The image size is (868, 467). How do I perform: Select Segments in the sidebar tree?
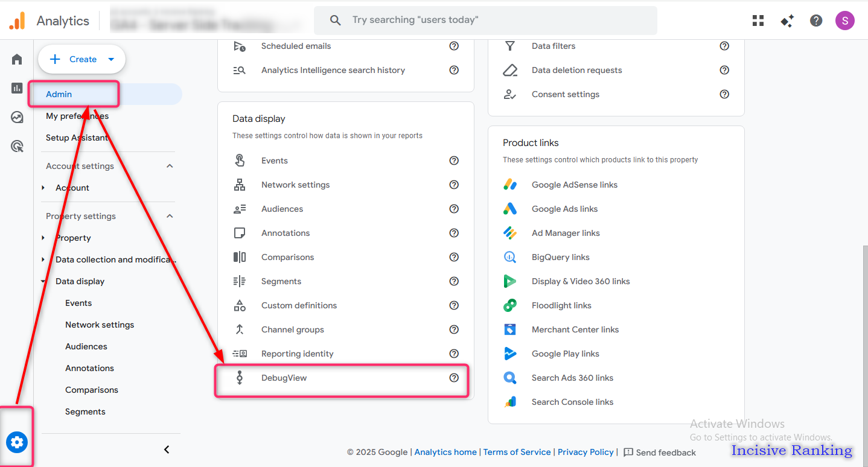click(85, 411)
